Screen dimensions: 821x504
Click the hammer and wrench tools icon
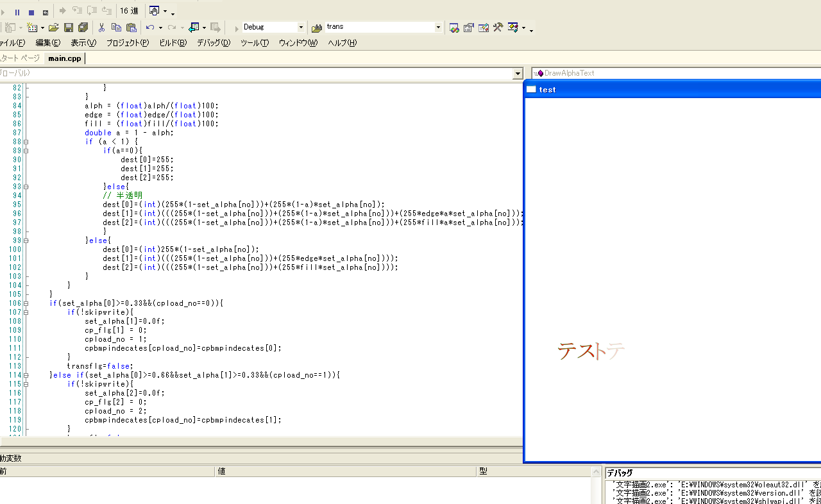pos(498,28)
